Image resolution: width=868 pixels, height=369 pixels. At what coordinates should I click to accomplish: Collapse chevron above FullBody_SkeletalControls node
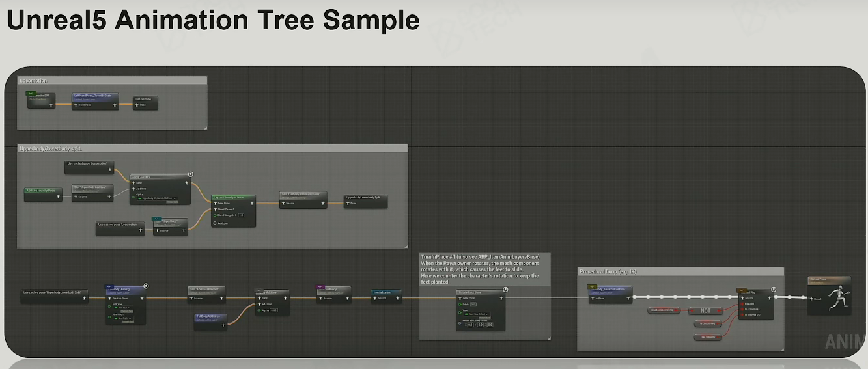tap(593, 286)
